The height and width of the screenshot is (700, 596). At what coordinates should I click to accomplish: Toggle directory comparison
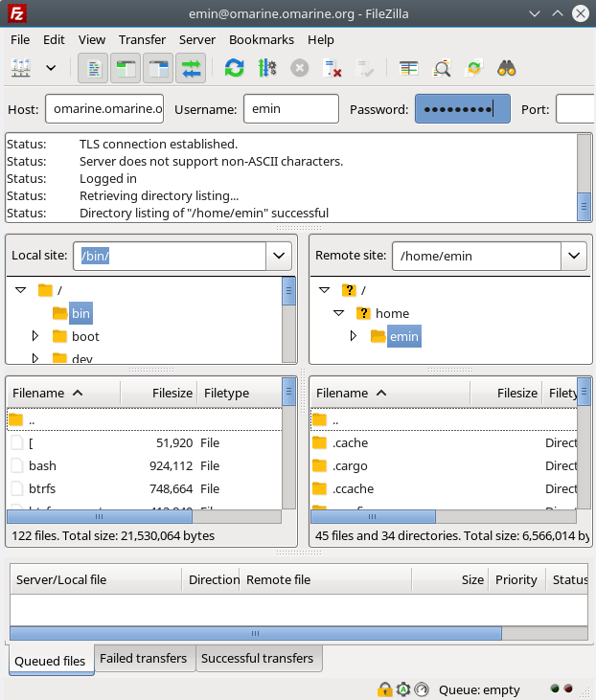[x=442, y=68]
